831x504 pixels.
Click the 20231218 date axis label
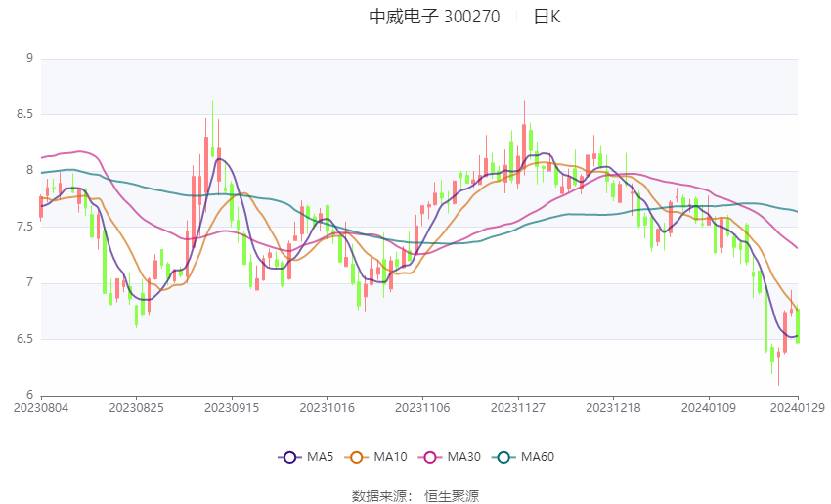tap(613, 408)
